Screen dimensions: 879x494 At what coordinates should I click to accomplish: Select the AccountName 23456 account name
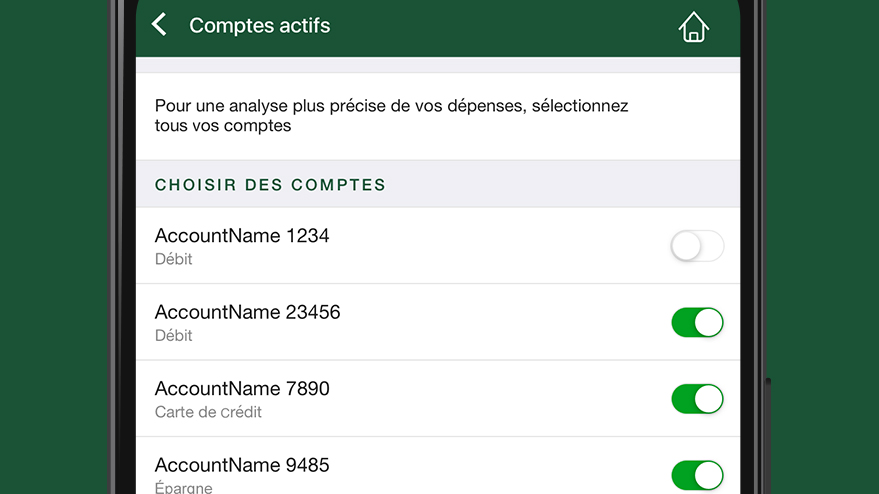(247, 312)
